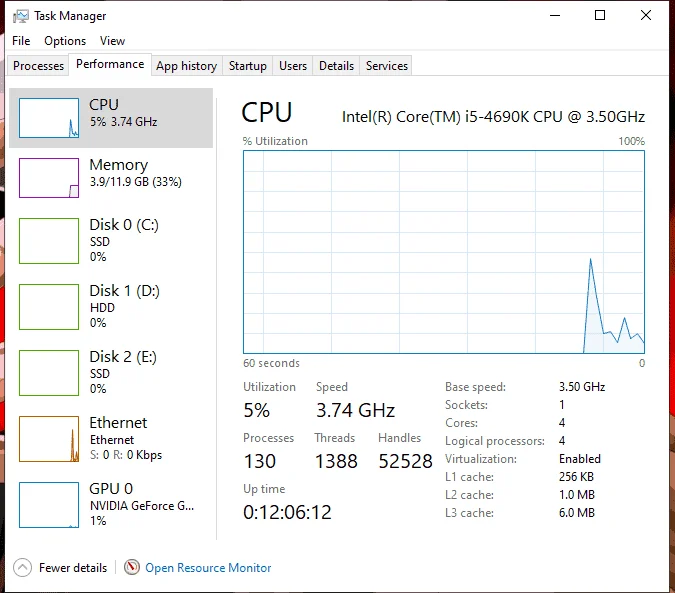Click the % Utilization graph label
This screenshot has height=593, width=675.
pyautogui.click(x=275, y=141)
